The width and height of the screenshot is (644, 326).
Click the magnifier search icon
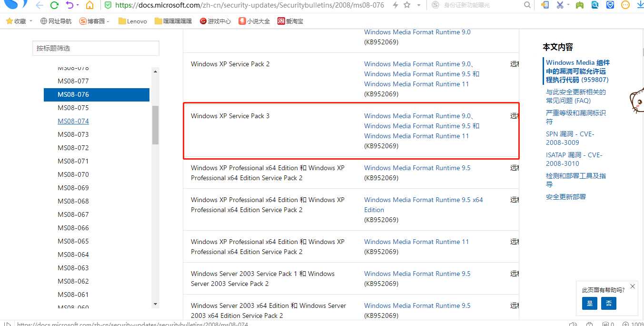pos(527,5)
